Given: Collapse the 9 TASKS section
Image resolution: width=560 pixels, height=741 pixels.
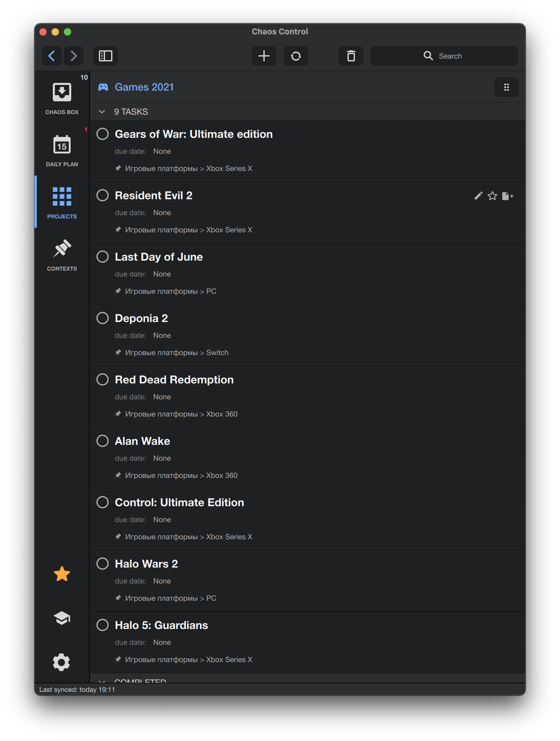Looking at the screenshot, I should coord(102,111).
